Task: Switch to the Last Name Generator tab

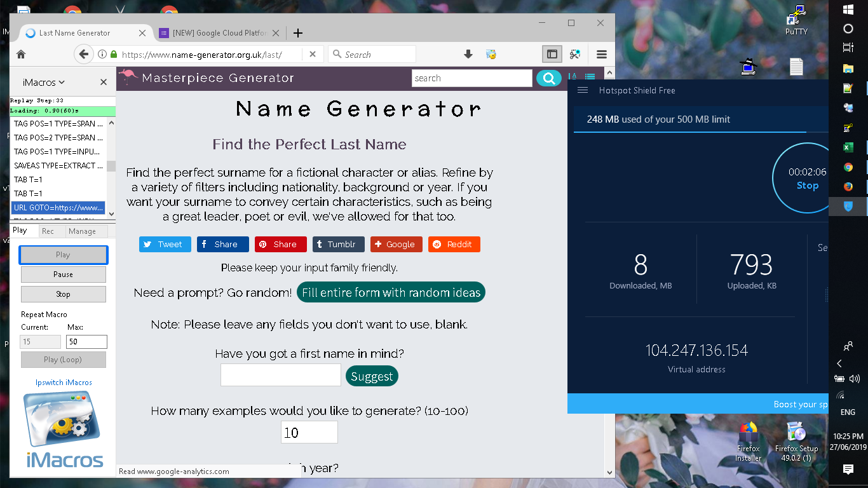Action: (x=84, y=33)
